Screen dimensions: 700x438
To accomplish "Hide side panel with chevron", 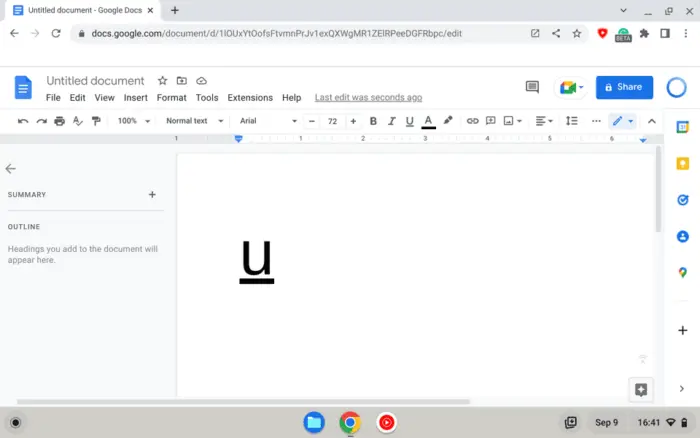I will point(682,389).
